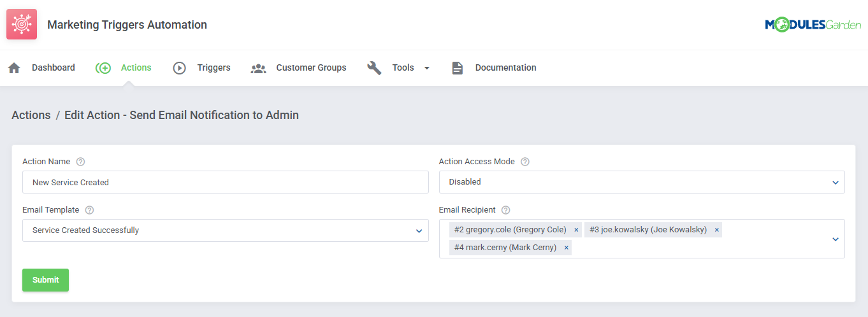868x317 pixels.
Task: Click the Actions plus-circle icon
Action: (103, 68)
